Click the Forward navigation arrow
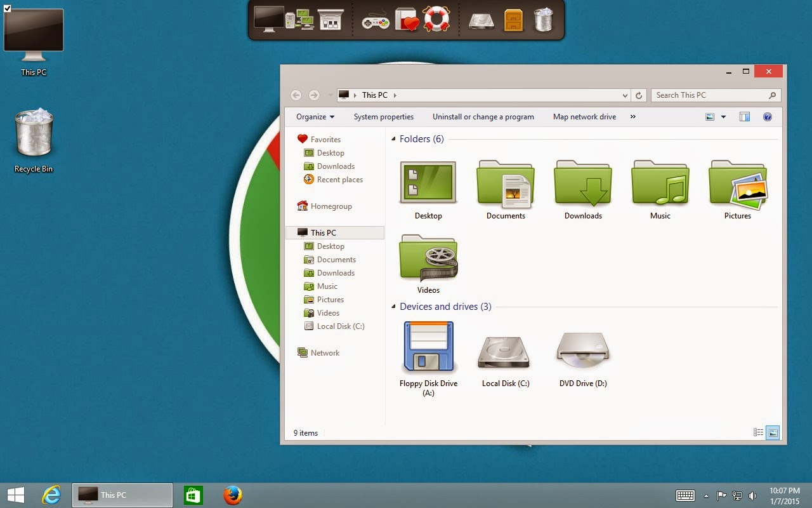This screenshot has width=812, height=508. 314,95
